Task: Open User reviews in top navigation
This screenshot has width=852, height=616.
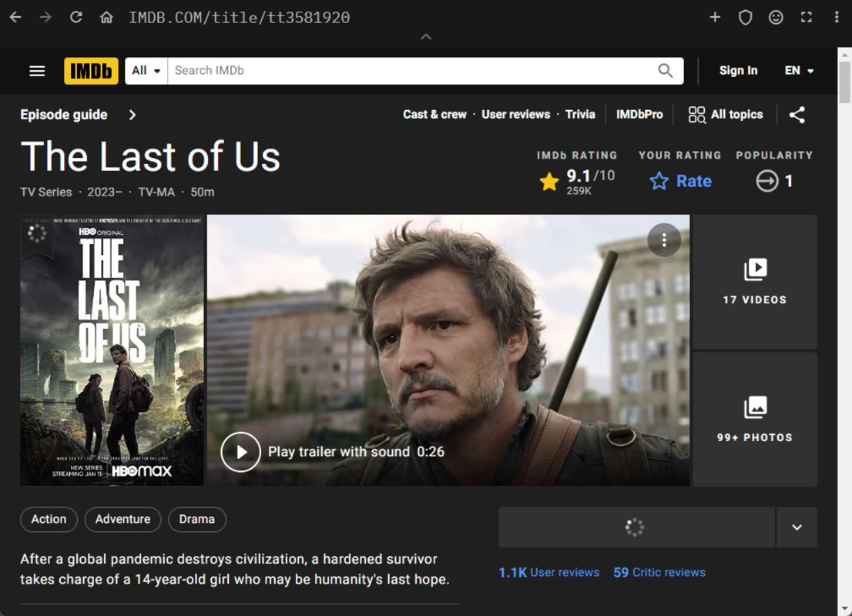Action: point(515,115)
